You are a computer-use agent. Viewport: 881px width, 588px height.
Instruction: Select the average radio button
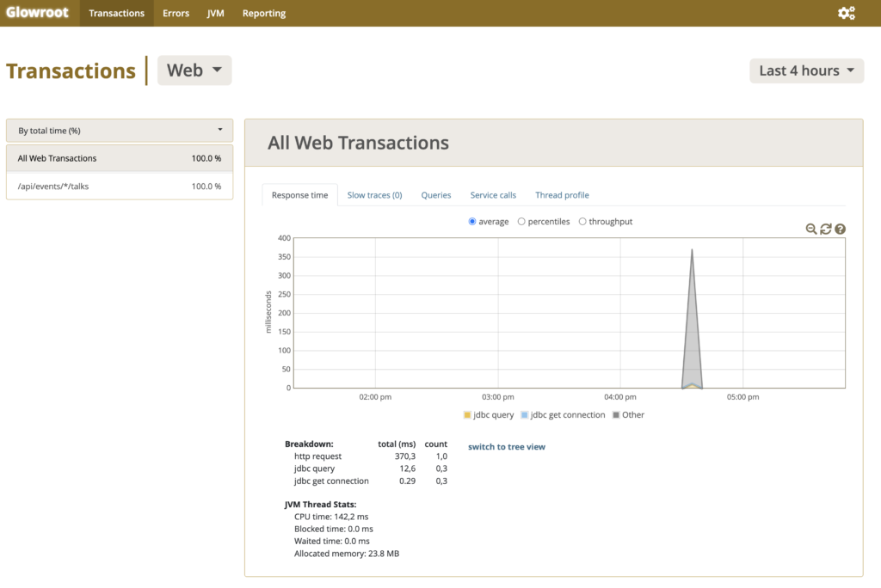472,222
